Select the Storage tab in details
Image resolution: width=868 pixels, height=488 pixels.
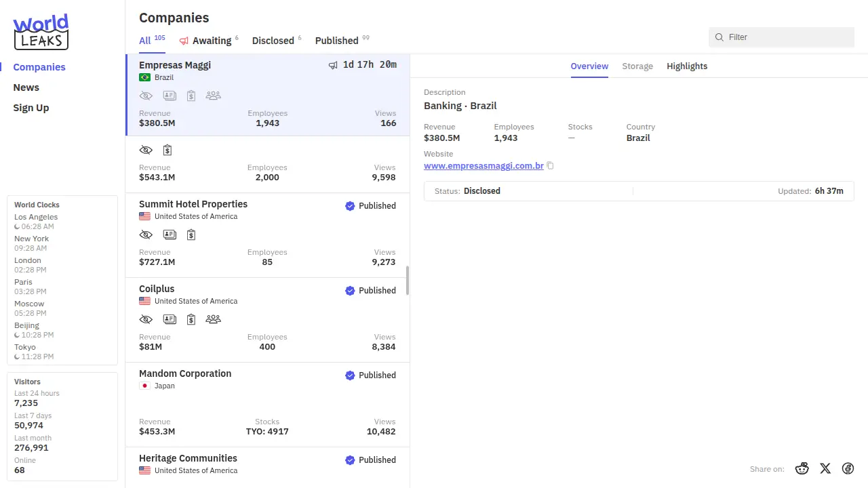tap(637, 66)
